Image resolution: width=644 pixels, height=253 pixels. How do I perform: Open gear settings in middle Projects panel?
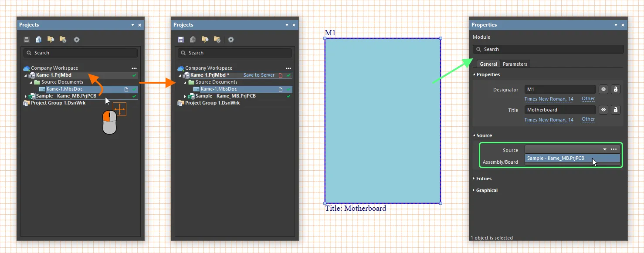pos(231,40)
